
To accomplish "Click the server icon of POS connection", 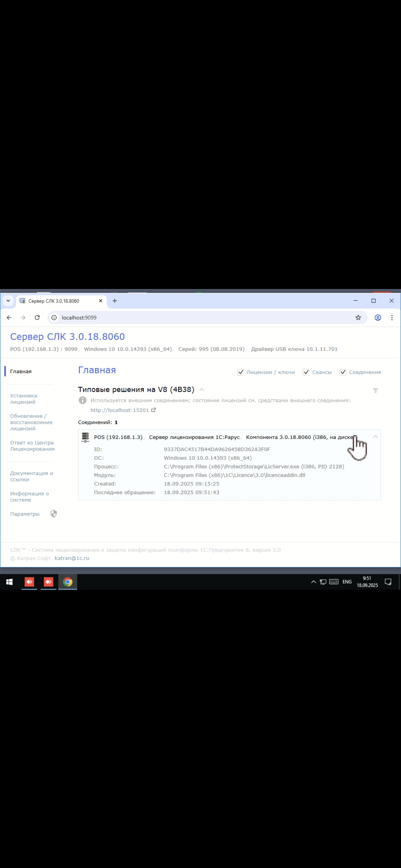I will tap(85, 437).
